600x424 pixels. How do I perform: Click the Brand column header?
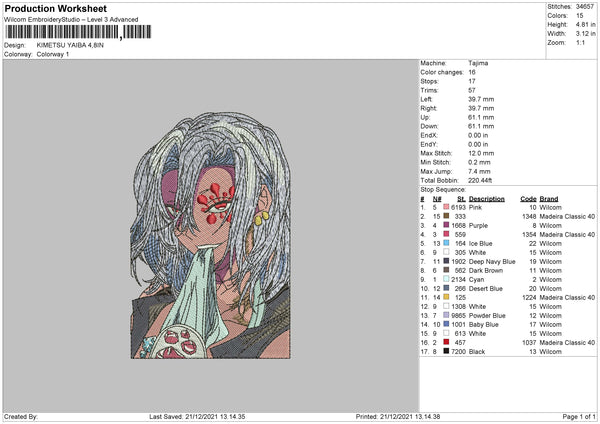[x=549, y=199]
